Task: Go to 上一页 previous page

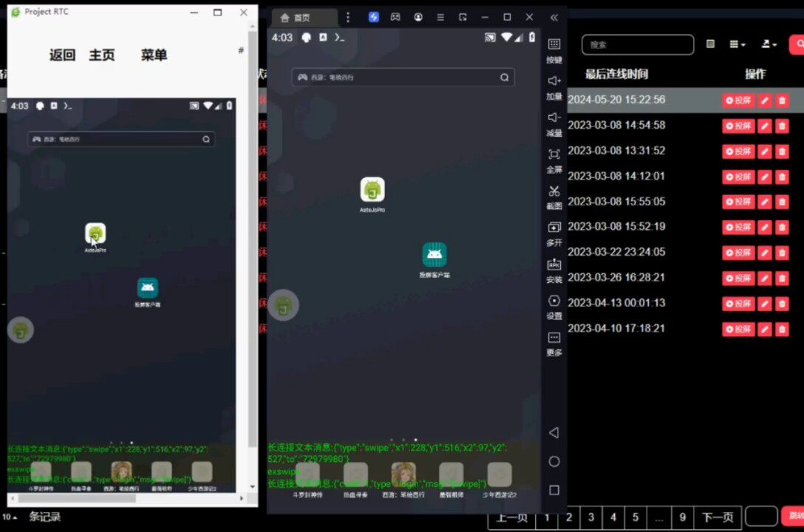Action: (511, 518)
